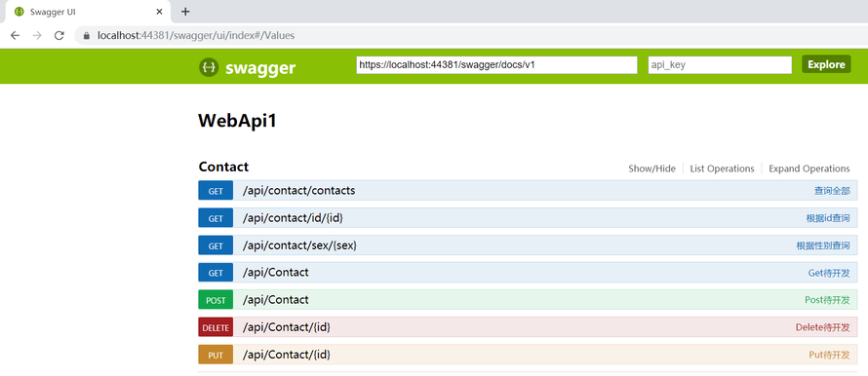Click the 根据性别查询 description
Image resolution: width=868 pixels, height=376 pixels.
822,246
